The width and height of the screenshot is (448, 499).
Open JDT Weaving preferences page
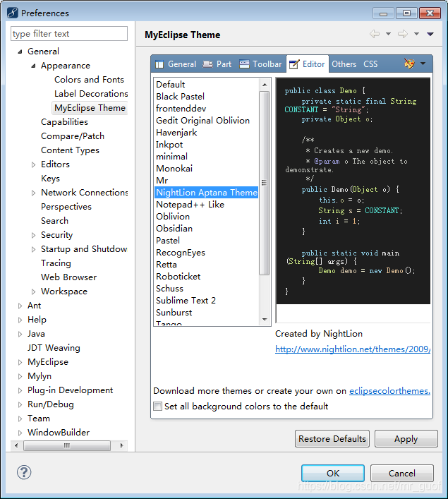54,348
